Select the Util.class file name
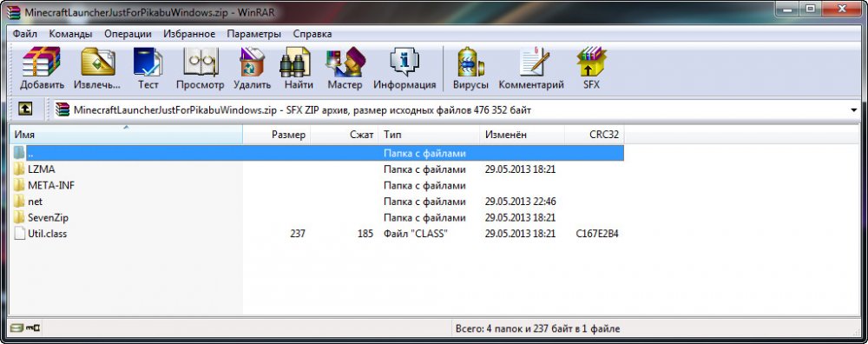Image resolution: width=868 pixels, height=344 pixels. pos(47,234)
